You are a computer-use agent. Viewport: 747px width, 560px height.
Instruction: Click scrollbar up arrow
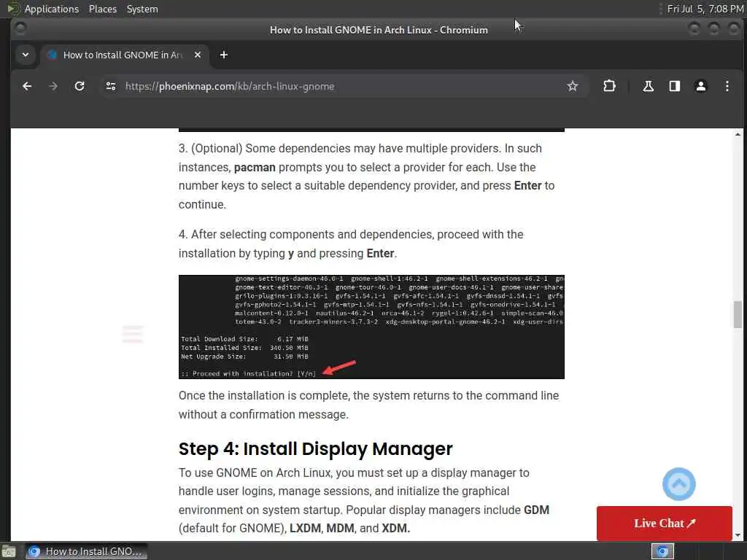coord(738,134)
